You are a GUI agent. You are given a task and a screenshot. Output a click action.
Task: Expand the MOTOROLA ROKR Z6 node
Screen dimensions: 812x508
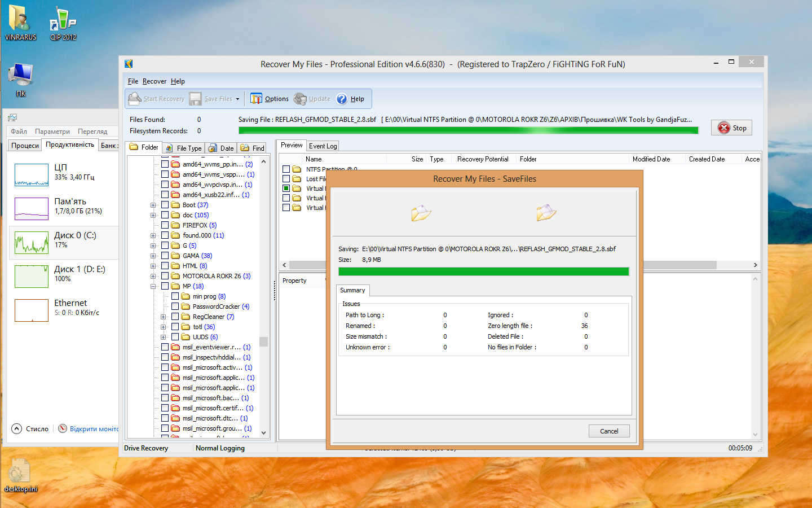(153, 276)
